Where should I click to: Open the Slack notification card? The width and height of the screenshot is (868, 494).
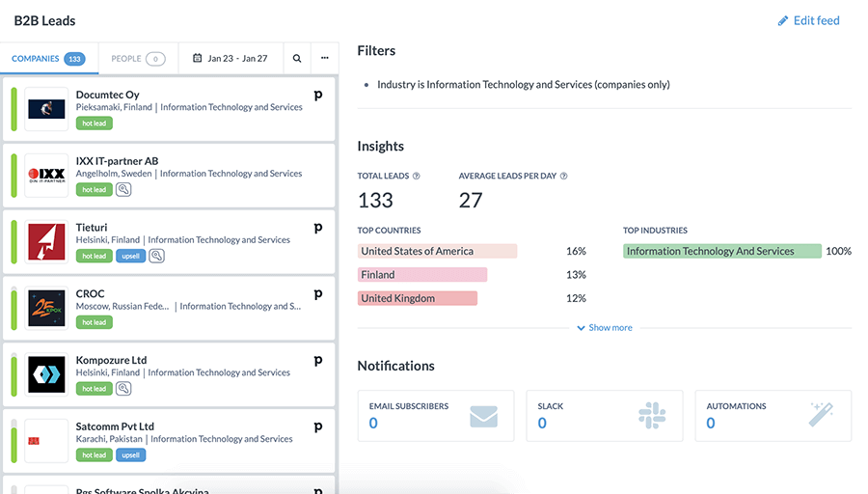[605, 416]
